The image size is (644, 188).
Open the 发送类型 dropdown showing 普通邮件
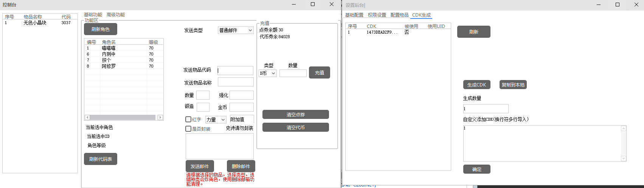point(236,30)
